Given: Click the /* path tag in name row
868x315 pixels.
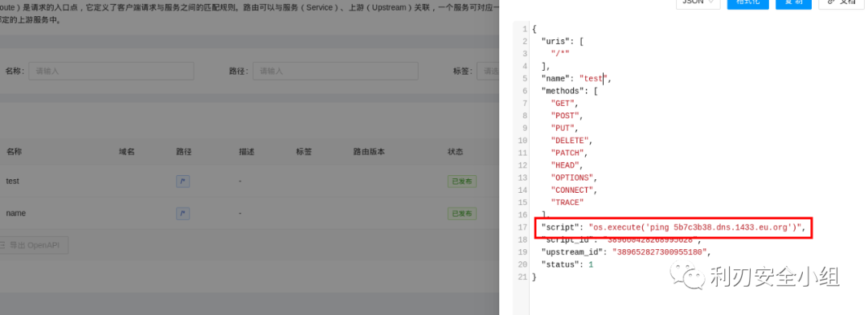Looking at the screenshot, I should click(182, 213).
